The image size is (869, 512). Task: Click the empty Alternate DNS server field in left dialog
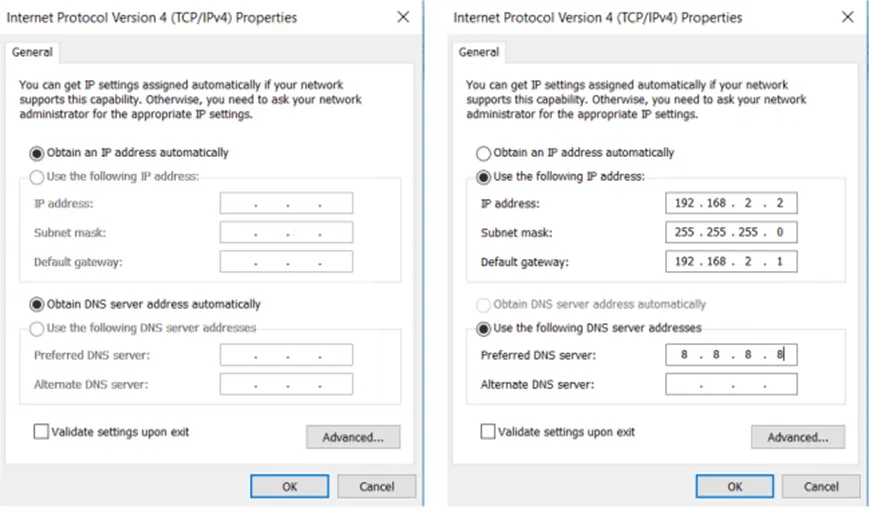[287, 385]
